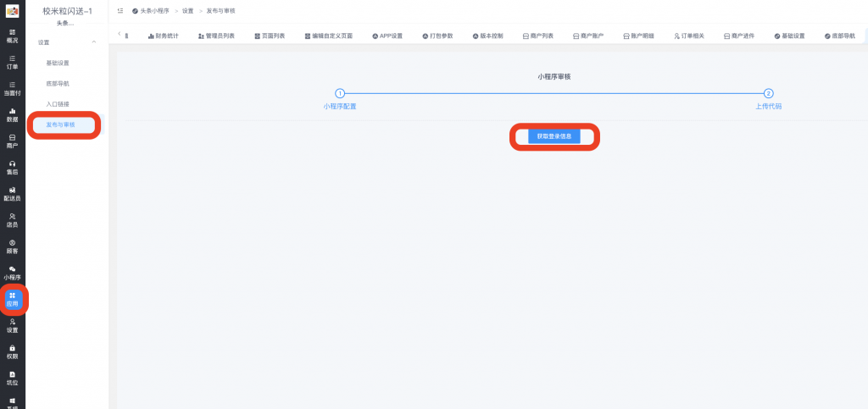Click the 小程序审核 heading
This screenshot has height=409, width=868.
[x=554, y=77]
